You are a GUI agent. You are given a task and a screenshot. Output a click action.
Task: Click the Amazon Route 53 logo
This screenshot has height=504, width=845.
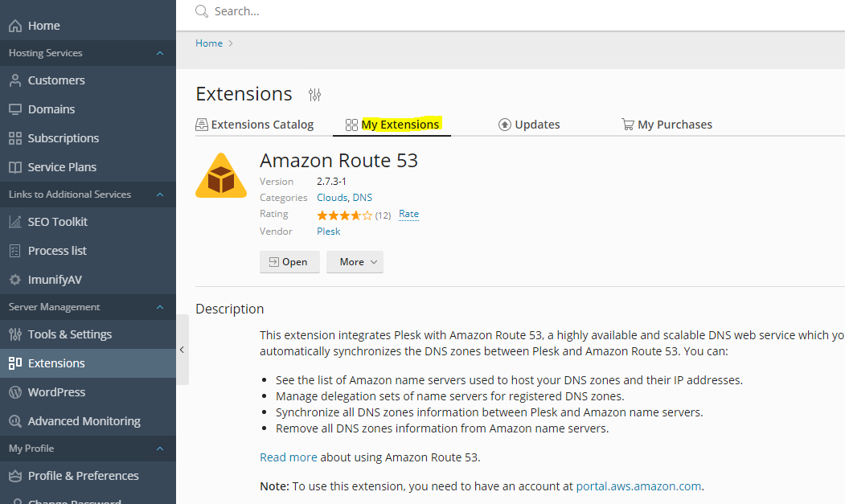point(221,175)
